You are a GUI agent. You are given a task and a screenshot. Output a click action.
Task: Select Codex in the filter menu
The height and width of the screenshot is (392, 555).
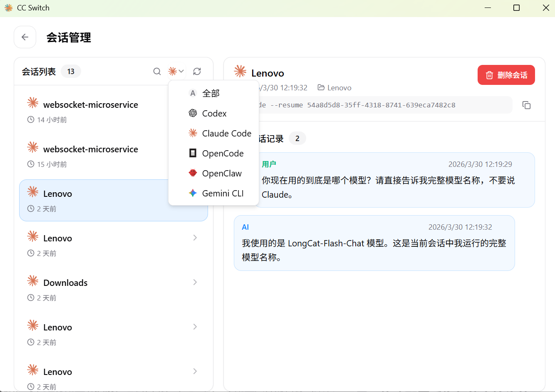click(x=213, y=113)
